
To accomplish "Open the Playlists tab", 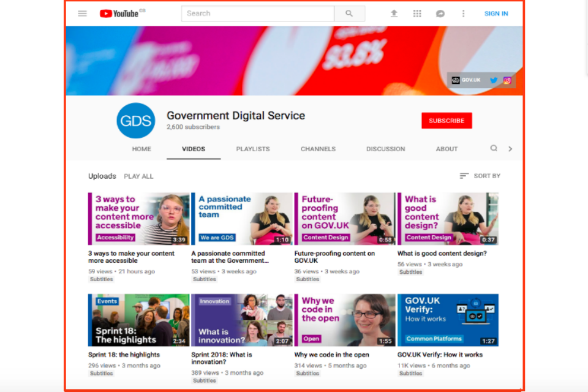I will coord(253,149).
